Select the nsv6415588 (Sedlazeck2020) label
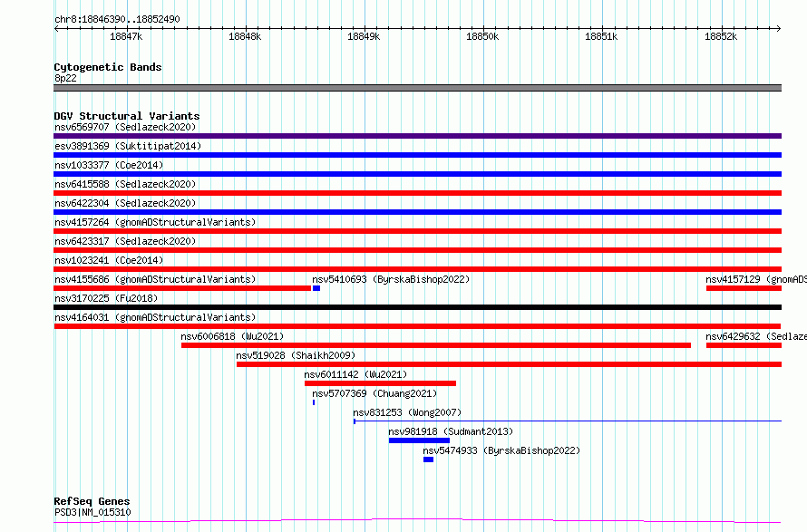 [125, 184]
